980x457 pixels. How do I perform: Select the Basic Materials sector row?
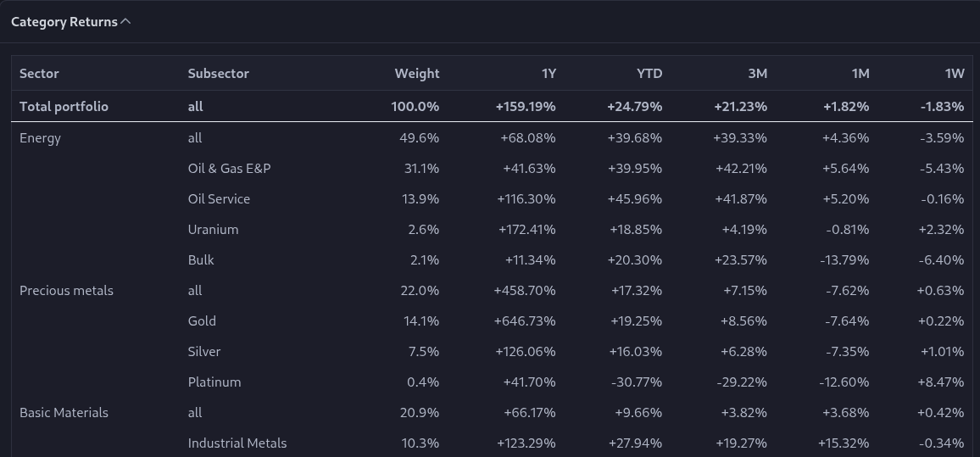click(x=492, y=413)
